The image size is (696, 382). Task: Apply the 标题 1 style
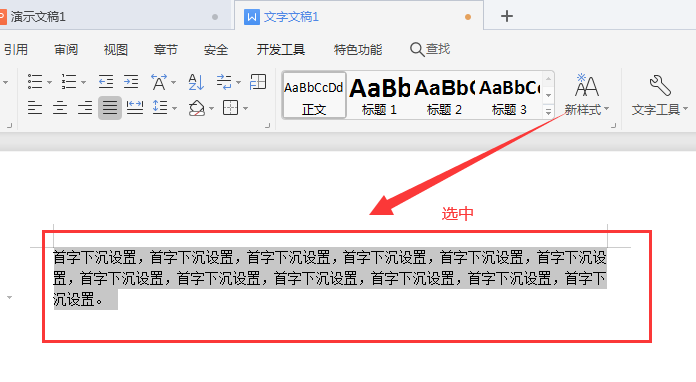point(379,96)
